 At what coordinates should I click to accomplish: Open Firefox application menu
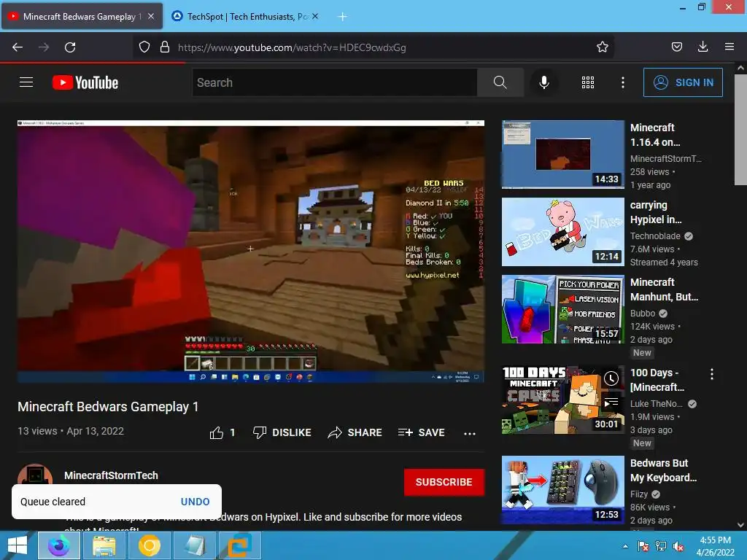coord(729,47)
